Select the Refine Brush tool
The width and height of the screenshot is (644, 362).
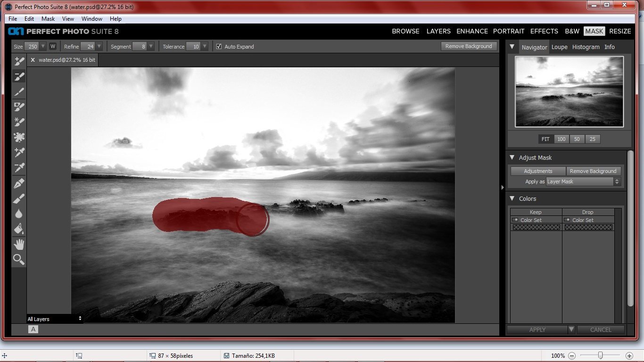[19, 91]
